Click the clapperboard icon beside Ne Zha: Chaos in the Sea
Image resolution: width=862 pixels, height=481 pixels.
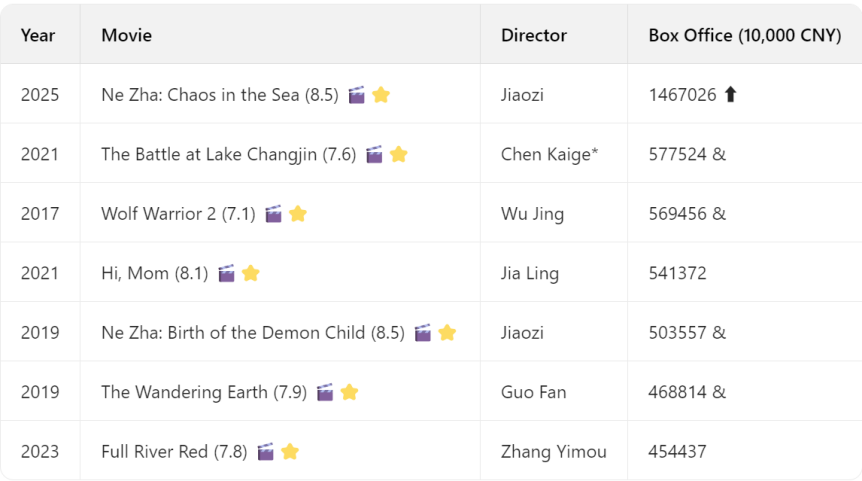coord(357,95)
